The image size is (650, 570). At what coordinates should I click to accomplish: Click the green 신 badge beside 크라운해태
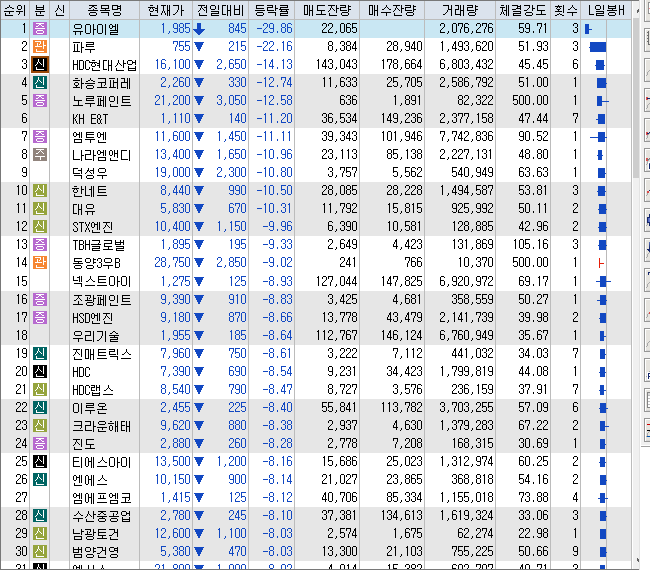40,426
